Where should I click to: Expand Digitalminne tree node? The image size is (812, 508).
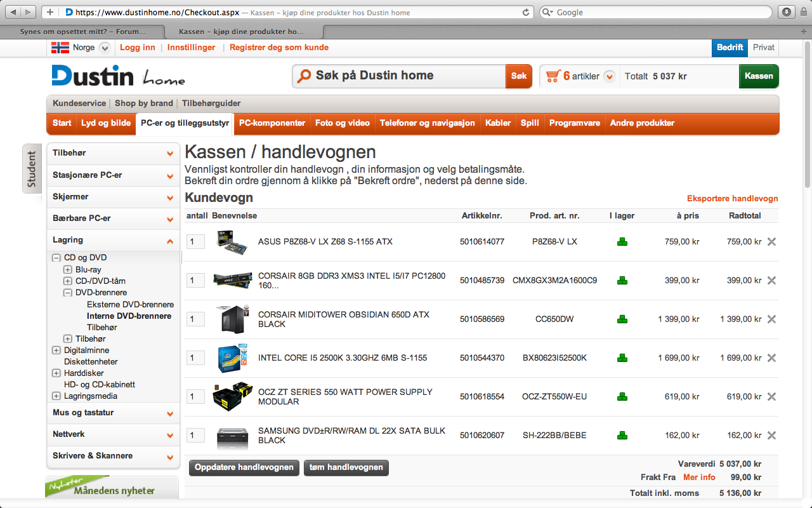tap(56, 351)
